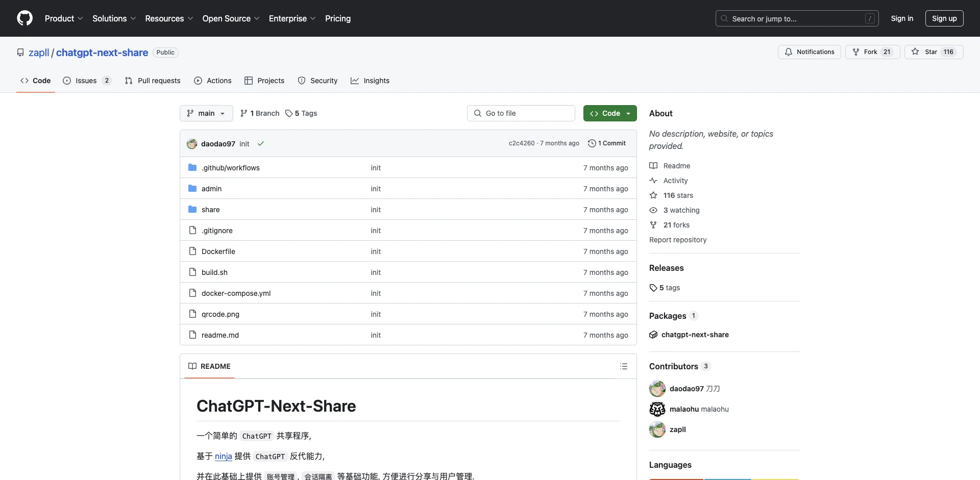Image resolution: width=980 pixels, height=480 pixels.
Task: Click the Releases heading link
Action: click(x=666, y=268)
